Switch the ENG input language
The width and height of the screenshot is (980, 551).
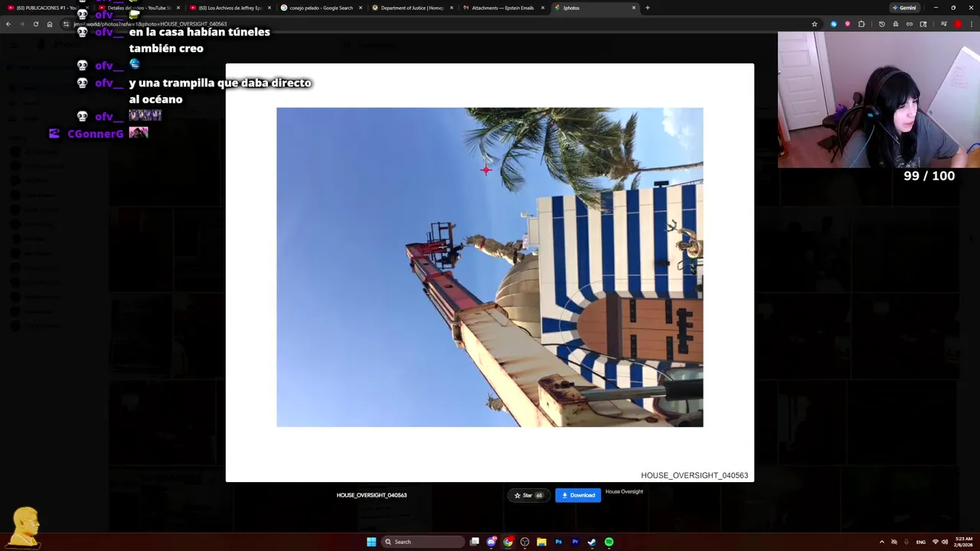pyautogui.click(x=921, y=542)
